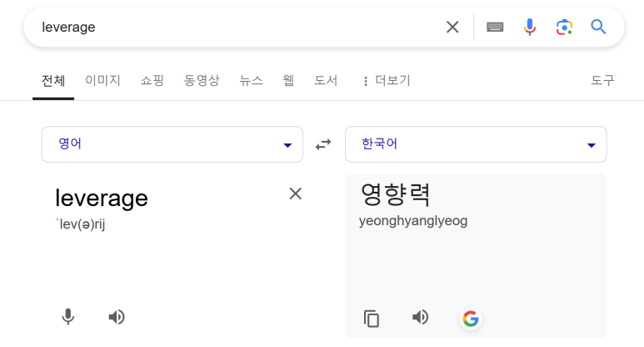Clear the translator source text leverage
The width and height of the screenshot is (644, 347).
[295, 194]
